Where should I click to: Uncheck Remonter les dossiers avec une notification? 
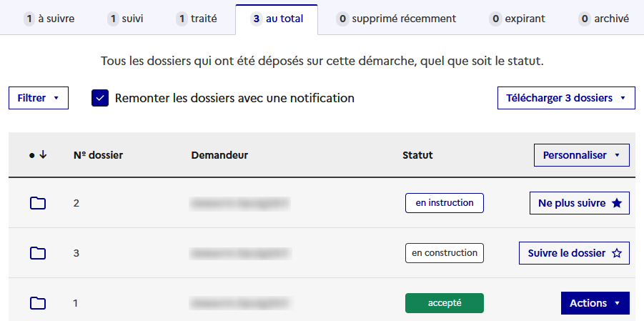coord(100,98)
